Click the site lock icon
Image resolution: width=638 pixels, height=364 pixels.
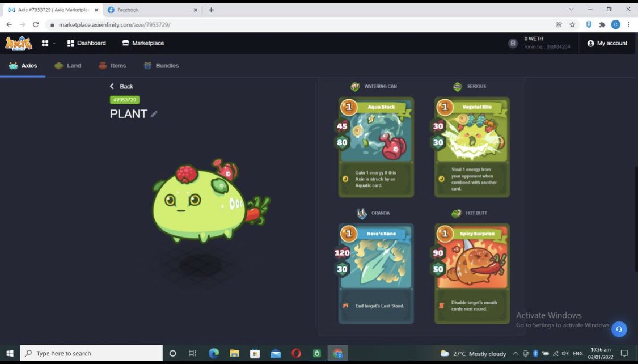(52, 25)
